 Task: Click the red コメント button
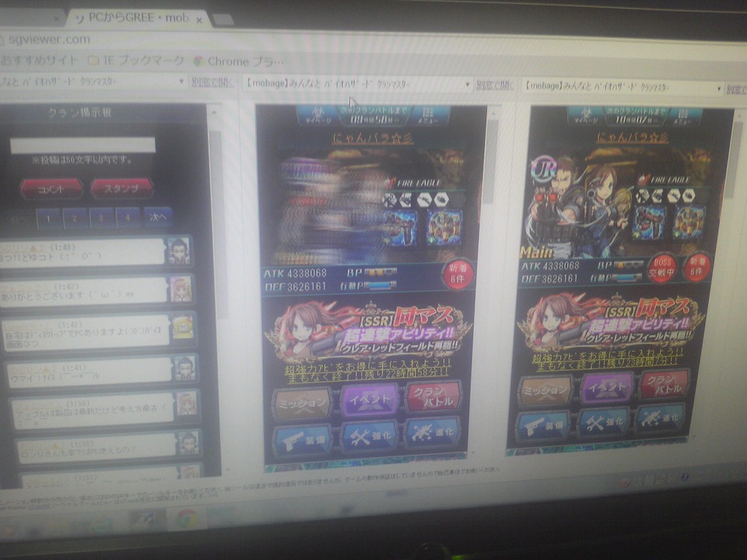[51, 189]
